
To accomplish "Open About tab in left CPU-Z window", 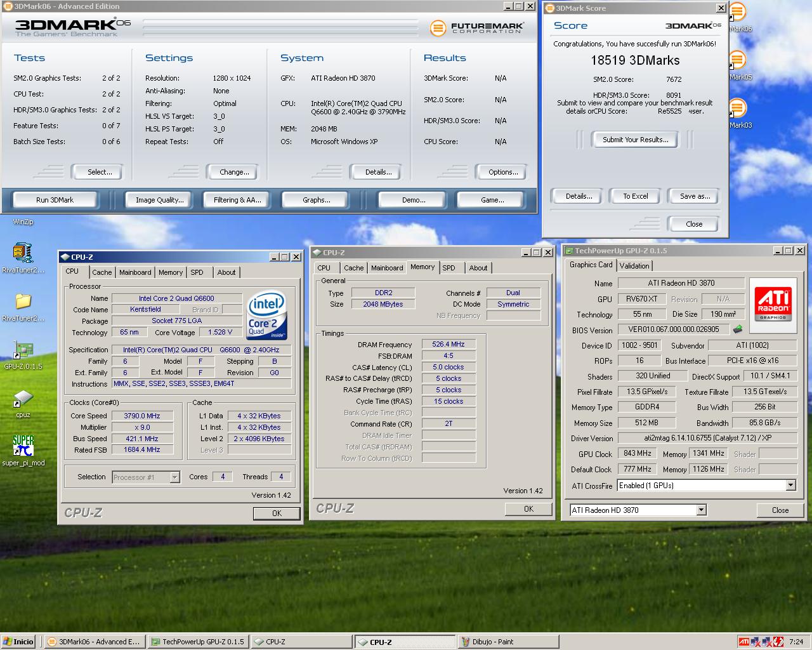I will coord(226,272).
